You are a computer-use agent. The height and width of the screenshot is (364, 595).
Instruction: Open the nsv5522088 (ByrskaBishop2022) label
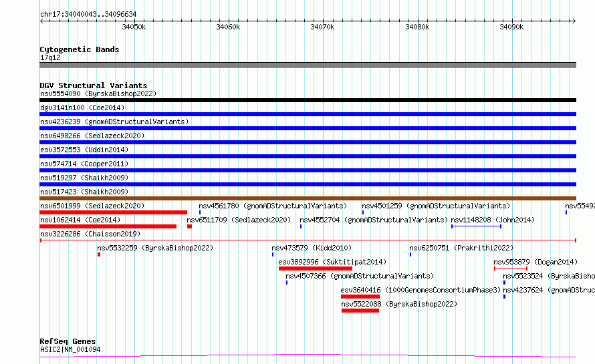399,304
